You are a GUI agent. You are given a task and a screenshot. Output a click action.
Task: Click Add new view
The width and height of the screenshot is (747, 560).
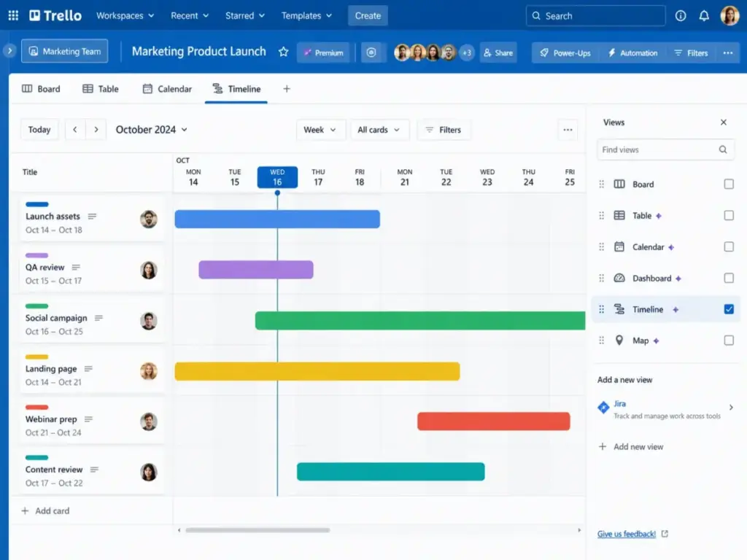pyautogui.click(x=631, y=447)
